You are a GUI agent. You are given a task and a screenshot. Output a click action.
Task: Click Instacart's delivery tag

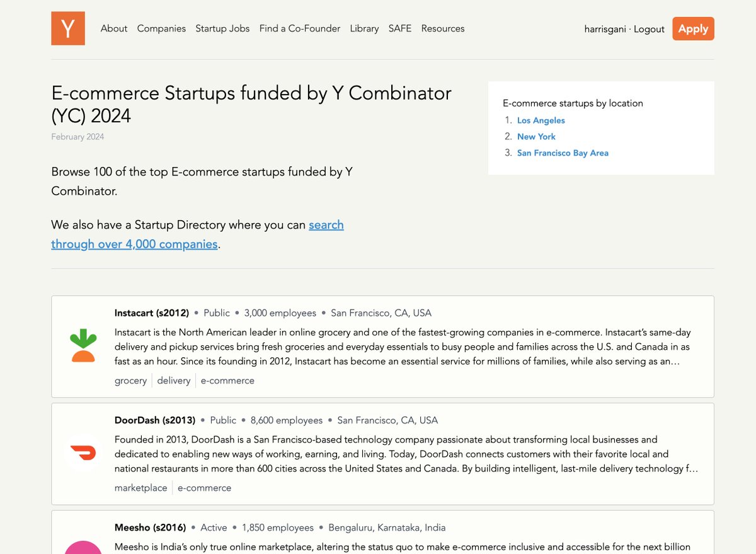(174, 381)
